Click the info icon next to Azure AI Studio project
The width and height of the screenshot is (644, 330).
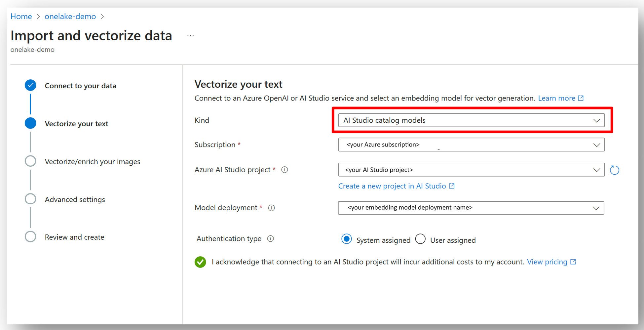pyautogui.click(x=284, y=170)
